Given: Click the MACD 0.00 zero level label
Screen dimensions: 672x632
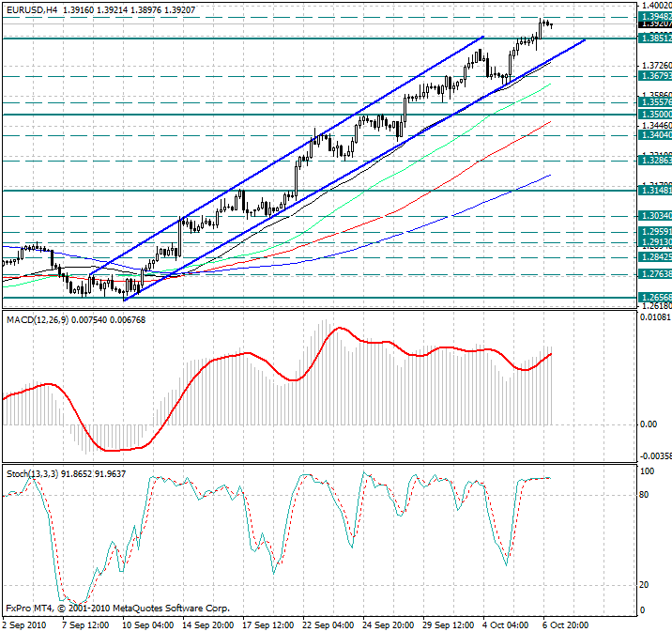Looking at the screenshot, I should point(648,424).
